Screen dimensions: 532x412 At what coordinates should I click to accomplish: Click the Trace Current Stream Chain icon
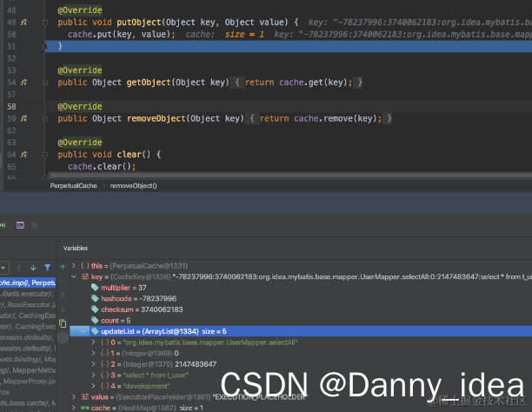(34, 225)
